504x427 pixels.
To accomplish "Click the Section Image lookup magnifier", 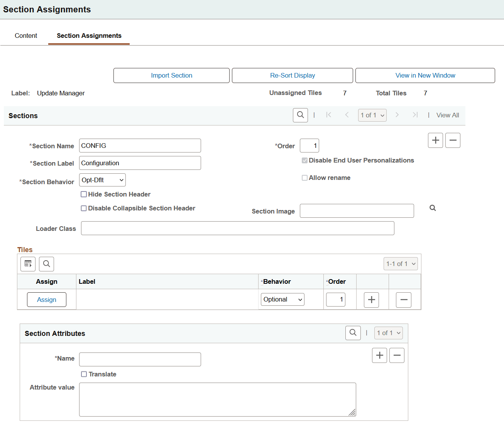I will point(432,208).
